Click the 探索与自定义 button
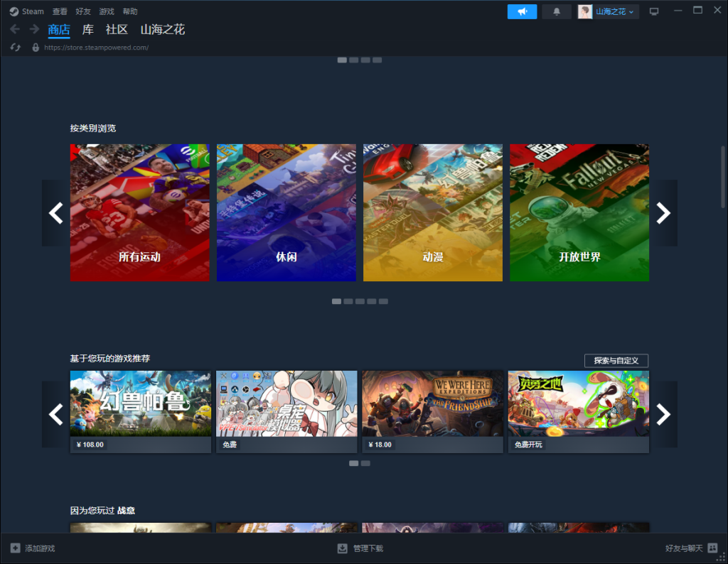The width and height of the screenshot is (728, 564). click(x=616, y=361)
